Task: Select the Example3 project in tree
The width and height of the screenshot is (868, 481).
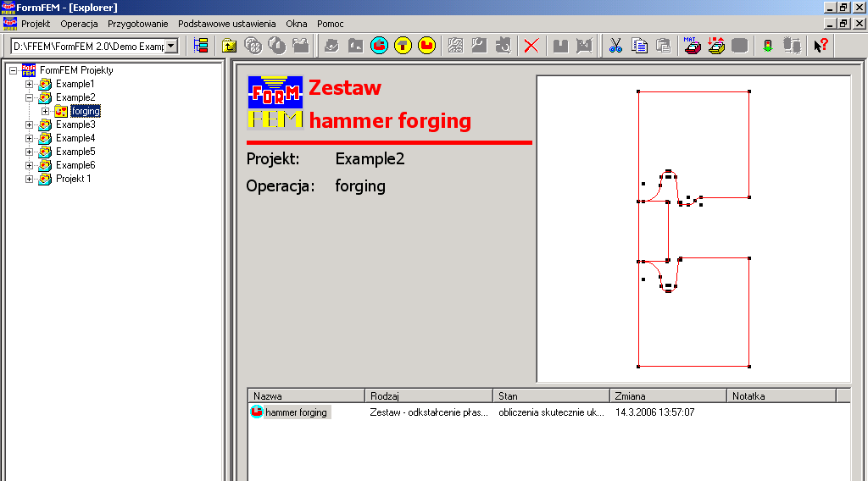Action: [x=75, y=124]
